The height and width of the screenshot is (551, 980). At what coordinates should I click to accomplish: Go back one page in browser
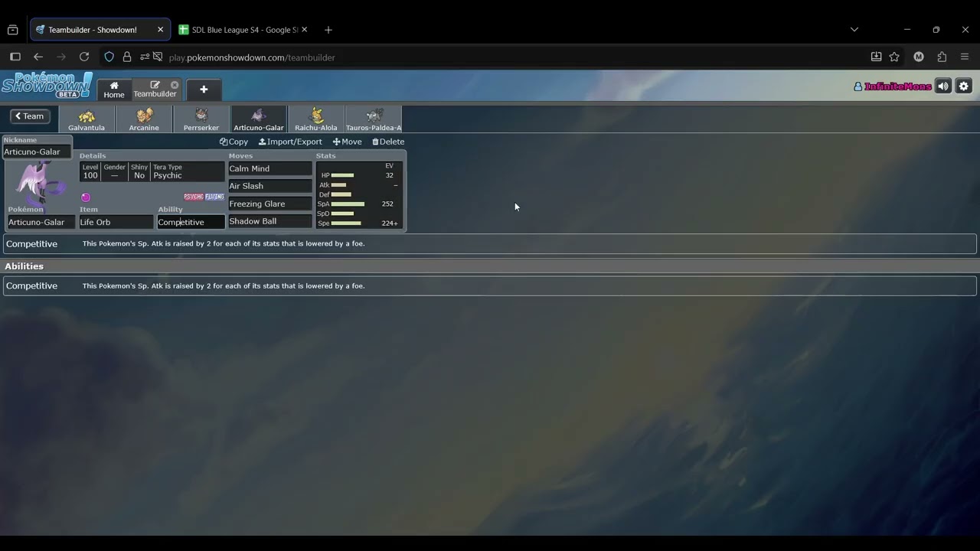38,57
